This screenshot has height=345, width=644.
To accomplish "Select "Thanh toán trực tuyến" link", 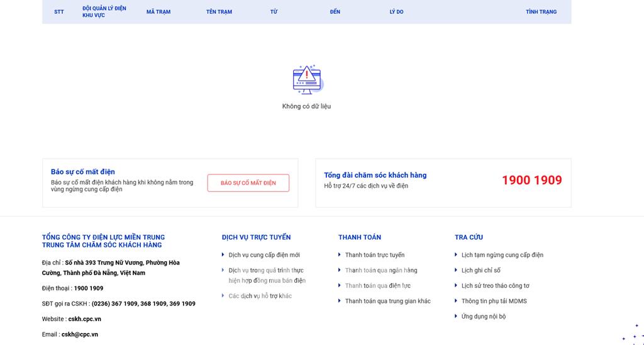I will tap(374, 255).
